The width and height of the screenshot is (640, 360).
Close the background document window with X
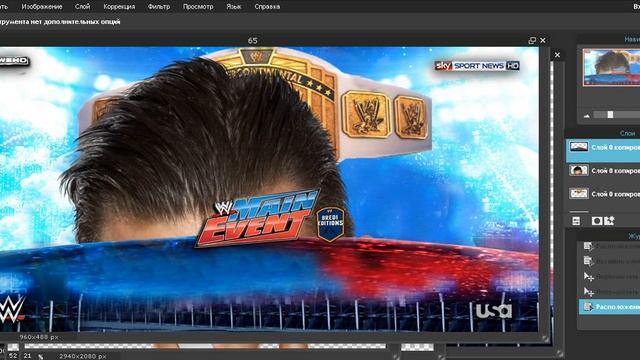[558, 55]
